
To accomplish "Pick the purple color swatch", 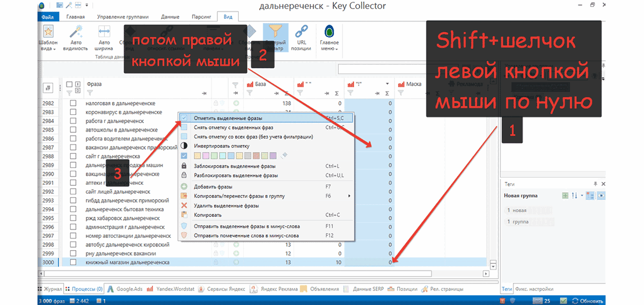I will (x=274, y=155).
